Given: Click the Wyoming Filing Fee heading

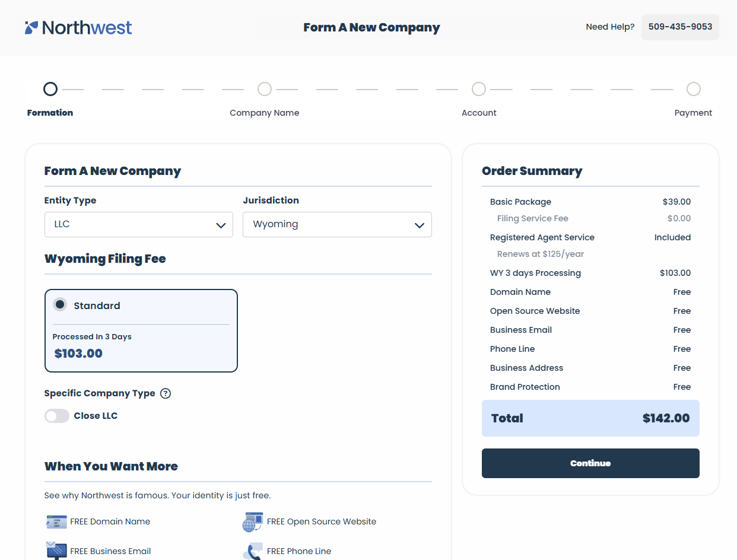Looking at the screenshot, I should click(x=105, y=259).
